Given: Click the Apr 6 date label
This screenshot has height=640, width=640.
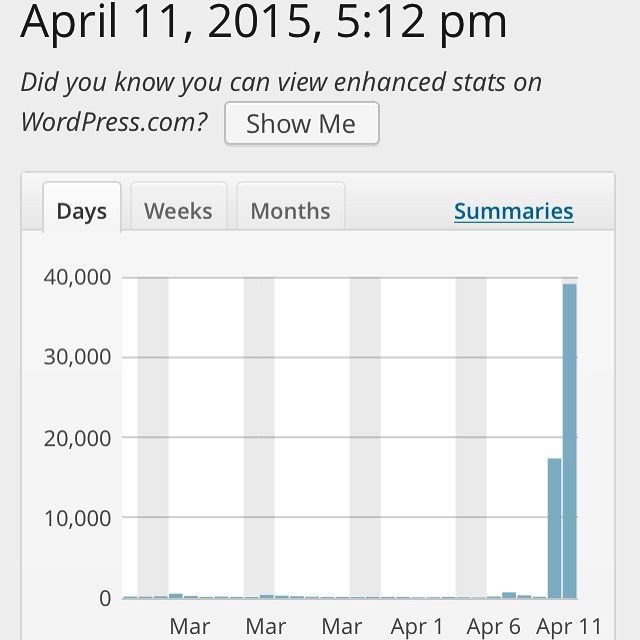Looking at the screenshot, I should pyautogui.click(x=493, y=626).
